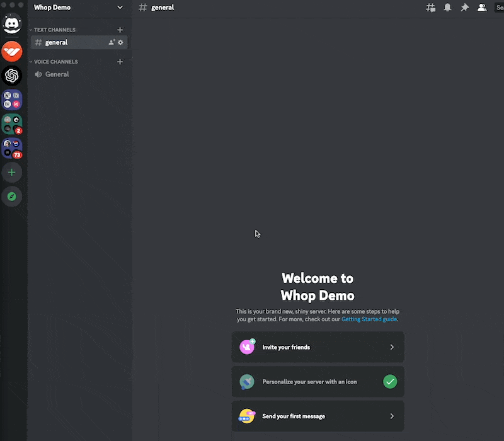
Task: Click the Search field
Action: tap(500, 8)
